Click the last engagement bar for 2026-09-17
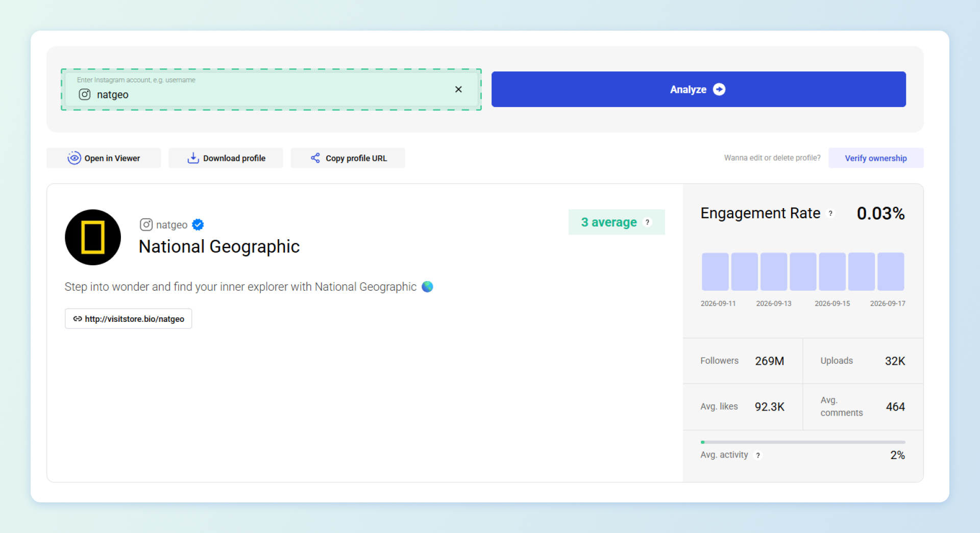The height and width of the screenshot is (533, 980). click(891, 271)
